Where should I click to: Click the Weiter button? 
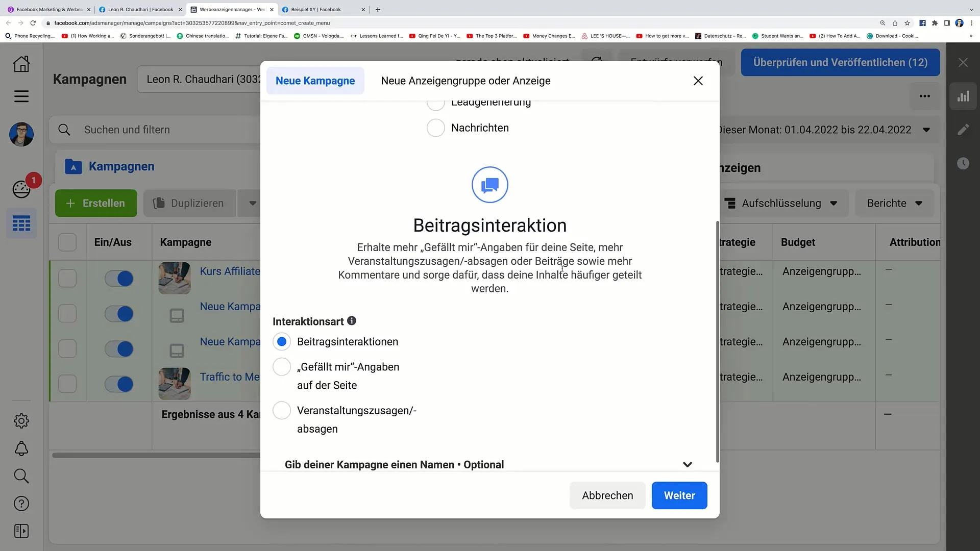tap(679, 495)
